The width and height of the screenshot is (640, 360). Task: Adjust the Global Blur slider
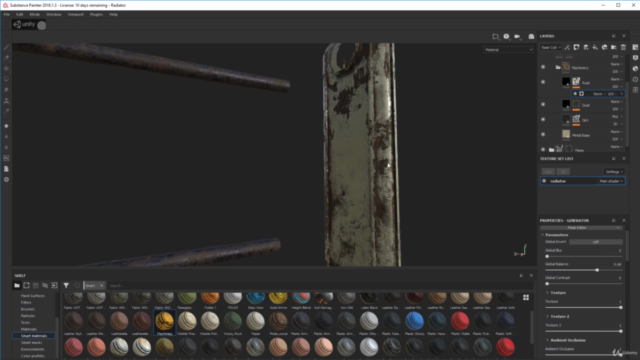click(583, 256)
